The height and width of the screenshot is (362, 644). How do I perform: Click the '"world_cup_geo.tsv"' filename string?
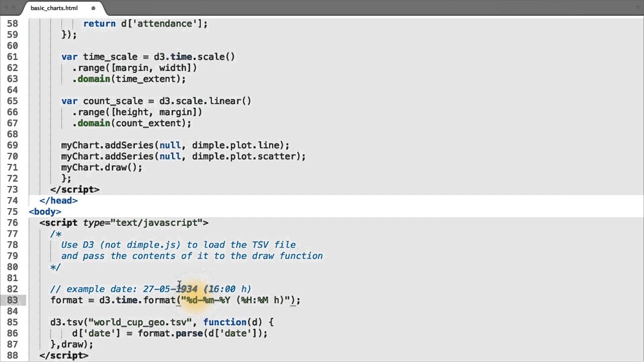[140, 322]
